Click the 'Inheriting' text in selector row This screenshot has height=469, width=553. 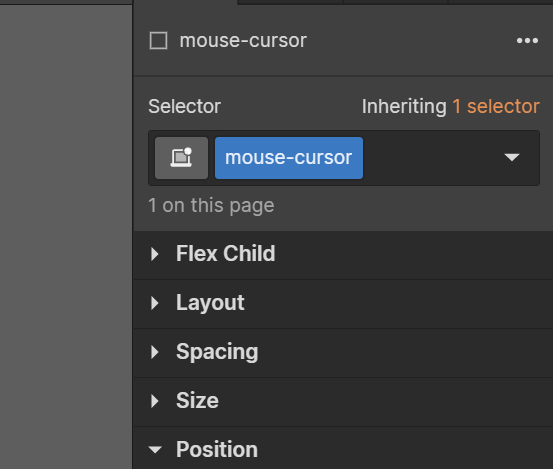tap(404, 107)
